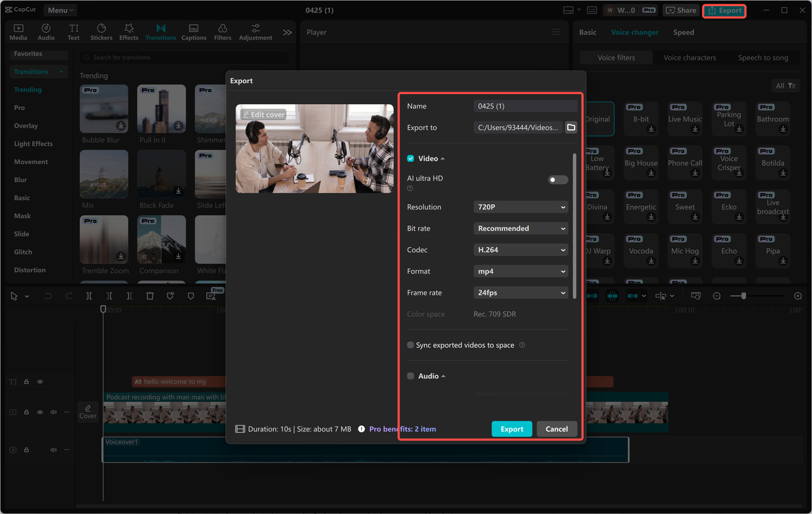This screenshot has height=514, width=812.
Task: Click the Cancel button in Export dialog
Action: point(557,429)
